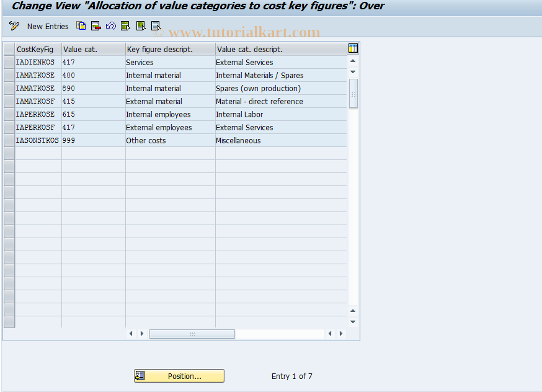Open the Position... dialog

tap(179, 376)
